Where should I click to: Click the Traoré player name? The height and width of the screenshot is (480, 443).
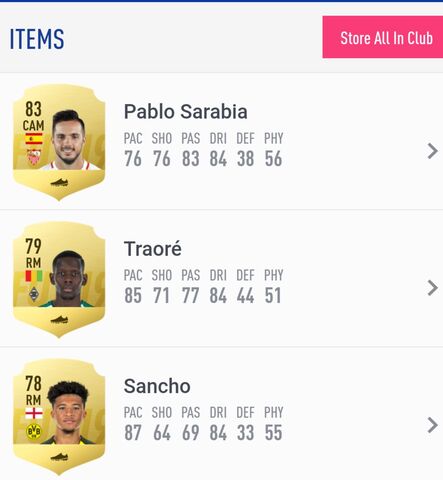pyautogui.click(x=153, y=249)
